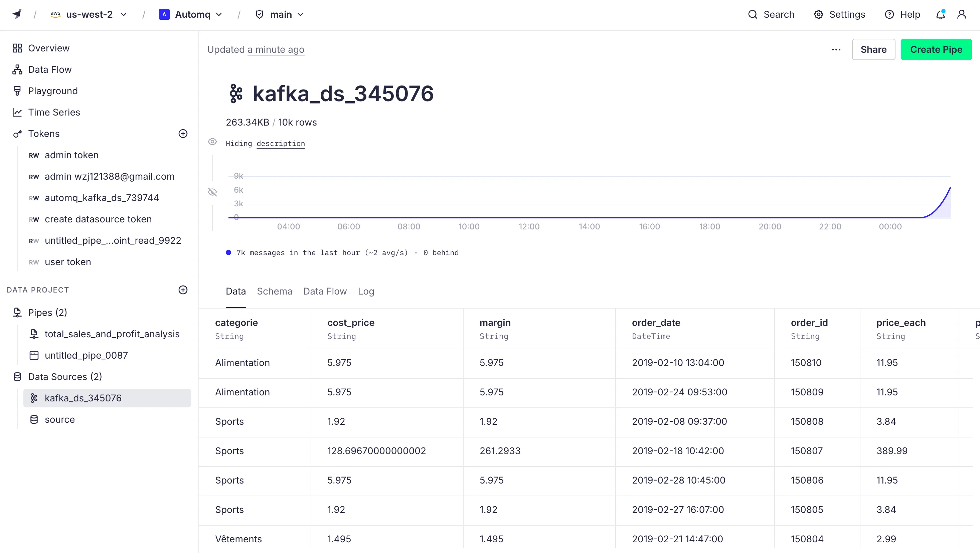The height and width of the screenshot is (553, 980).
Task: Open the Playground sidebar item
Action: 52,91
